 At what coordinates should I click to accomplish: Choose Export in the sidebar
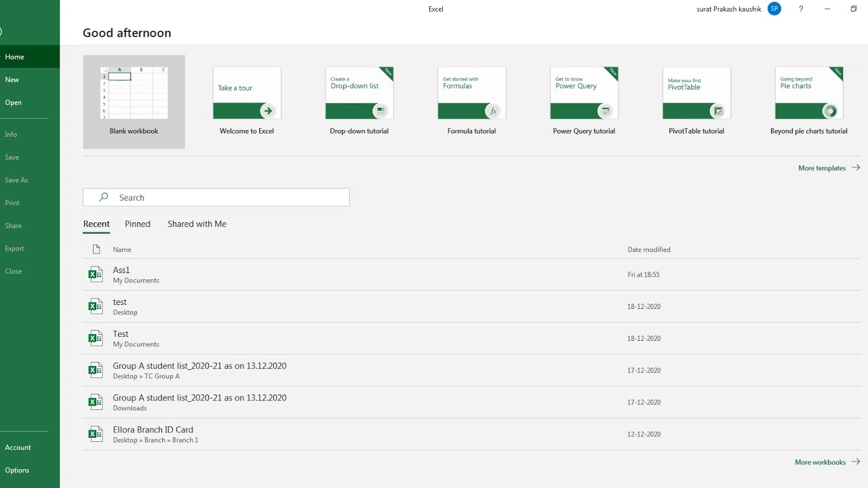tap(30, 249)
